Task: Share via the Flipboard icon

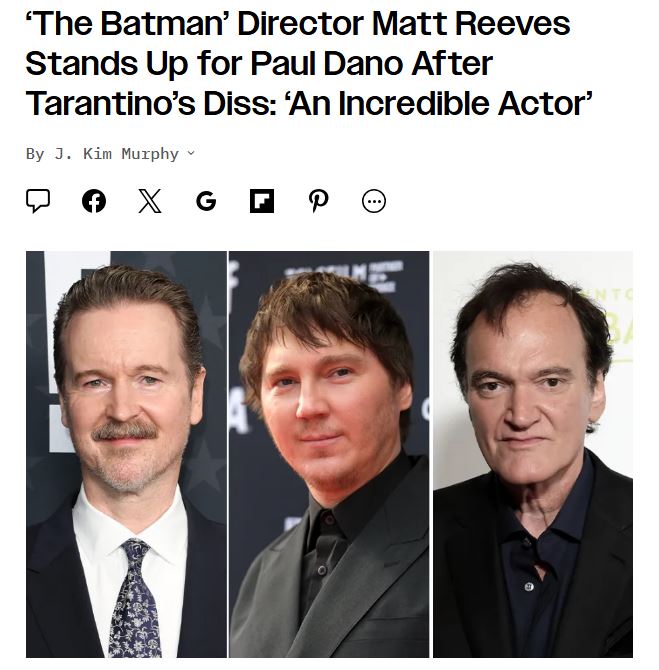Action: 262,201
